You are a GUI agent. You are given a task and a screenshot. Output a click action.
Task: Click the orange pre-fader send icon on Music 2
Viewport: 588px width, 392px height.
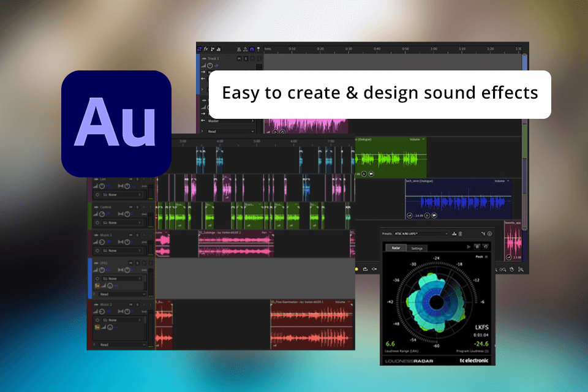97,328
